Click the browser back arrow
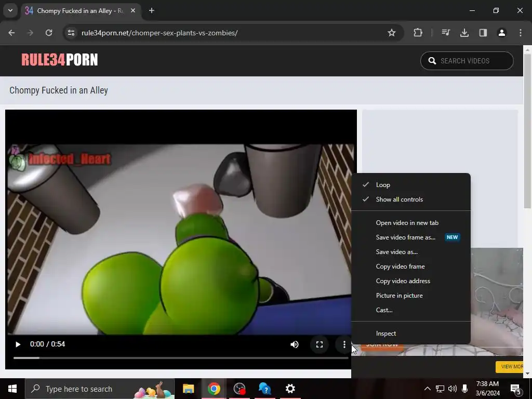The height and width of the screenshot is (399, 532). click(11, 33)
